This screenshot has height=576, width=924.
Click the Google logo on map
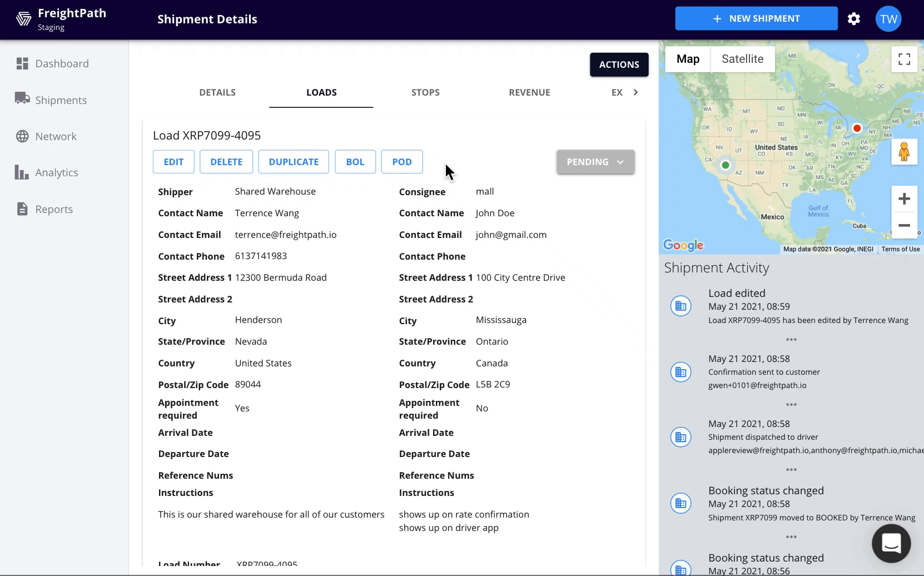pyautogui.click(x=683, y=245)
